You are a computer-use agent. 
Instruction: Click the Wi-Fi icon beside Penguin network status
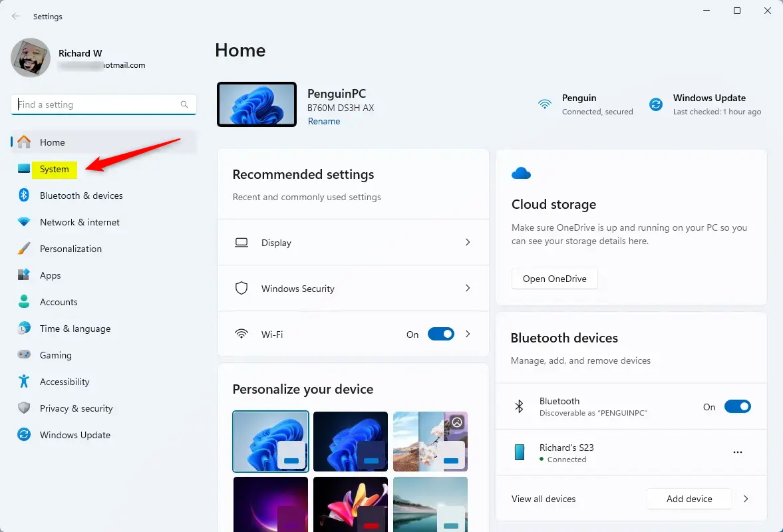tap(545, 104)
